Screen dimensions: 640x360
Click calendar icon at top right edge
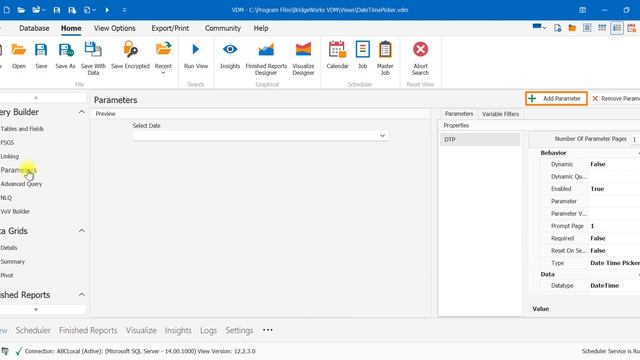pyautogui.click(x=631, y=28)
